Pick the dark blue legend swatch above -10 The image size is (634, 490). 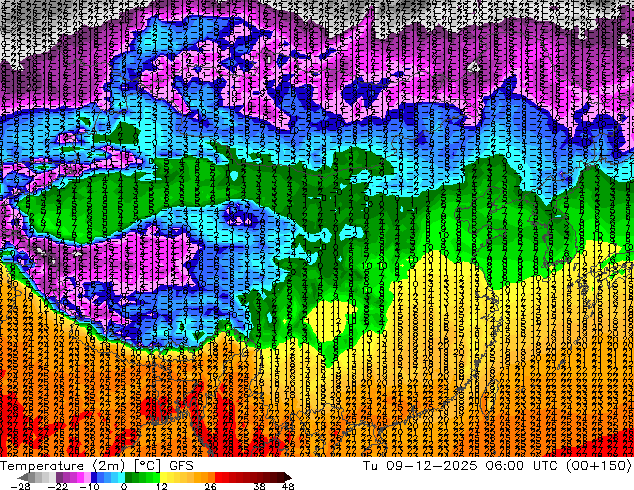(94, 477)
